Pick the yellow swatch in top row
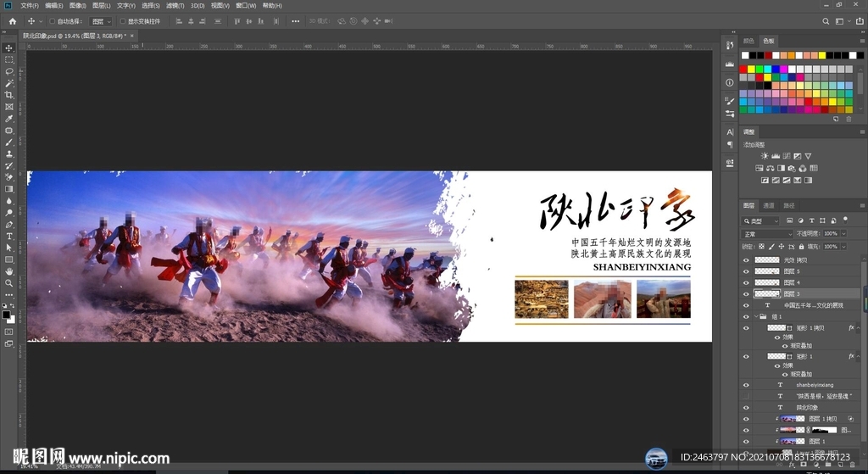 pyautogui.click(x=822, y=55)
